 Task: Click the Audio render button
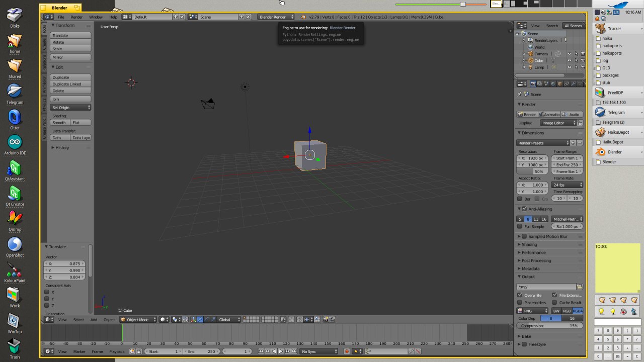click(x=572, y=115)
